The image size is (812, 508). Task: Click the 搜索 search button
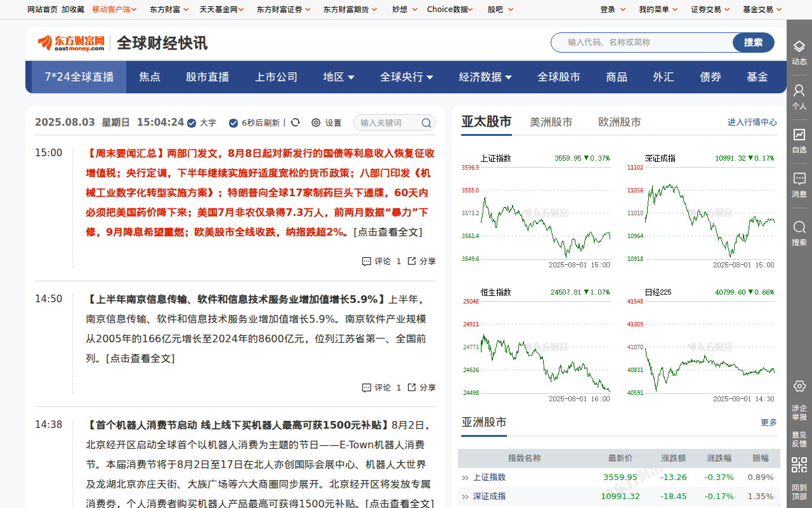click(754, 43)
